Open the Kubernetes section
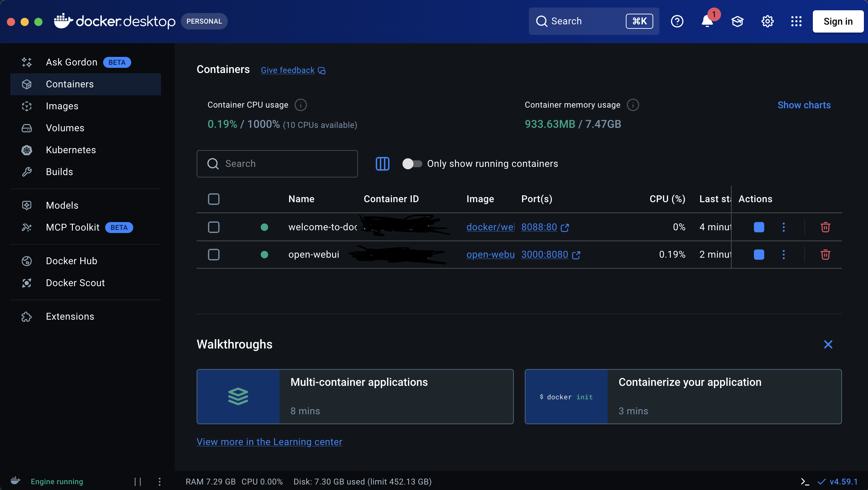The image size is (868, 490). [70, 150]
